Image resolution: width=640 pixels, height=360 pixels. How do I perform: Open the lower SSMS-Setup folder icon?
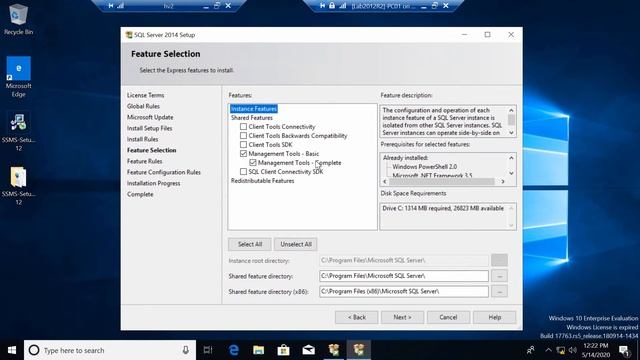click(18, 186)
